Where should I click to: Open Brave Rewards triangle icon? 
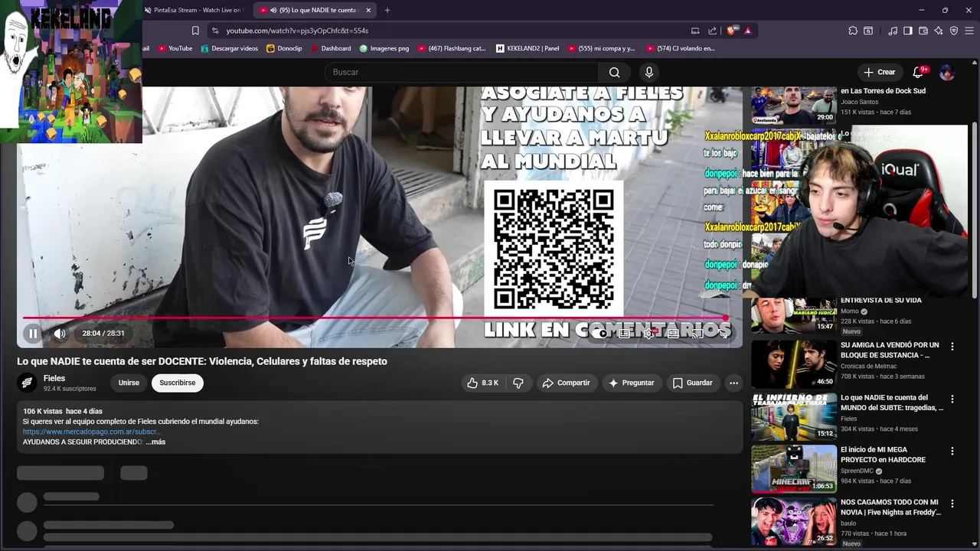click(x=748, y=31)
